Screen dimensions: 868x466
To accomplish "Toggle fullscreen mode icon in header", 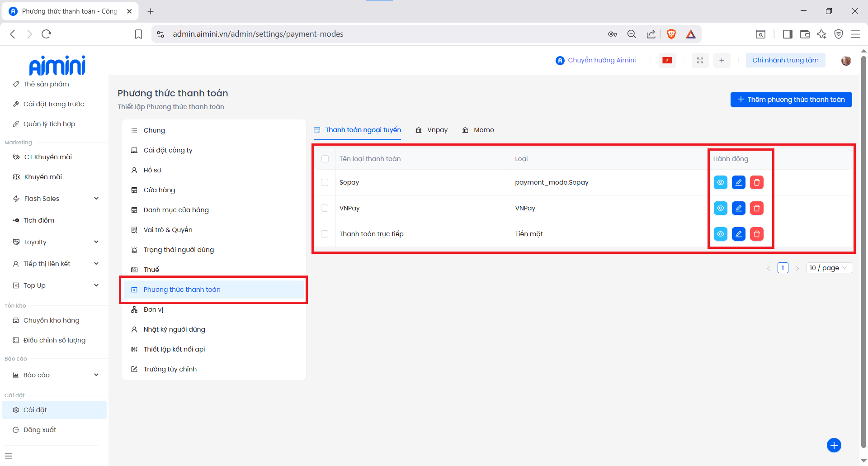I will click(700, 60).
